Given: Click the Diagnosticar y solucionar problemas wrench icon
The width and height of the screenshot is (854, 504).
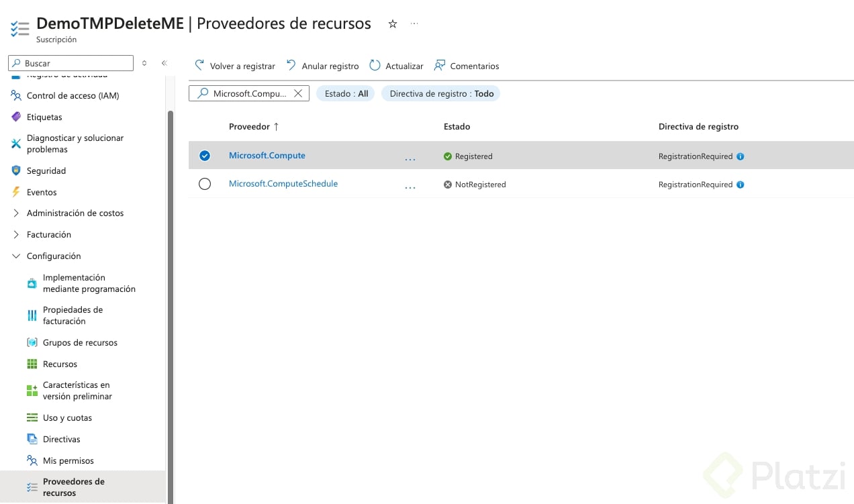Looking at the screenshot, I should click(16, 144).
